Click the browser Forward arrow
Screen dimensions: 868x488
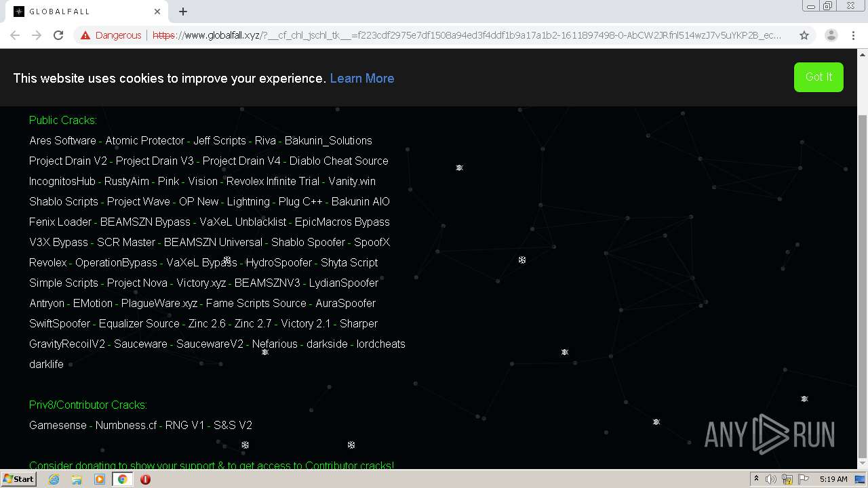[x=37, y=35]
